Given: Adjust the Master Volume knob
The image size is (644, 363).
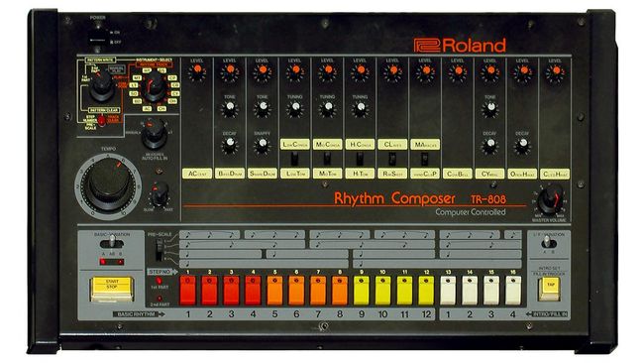Looking at the screenshot, I should coord(550,199).
